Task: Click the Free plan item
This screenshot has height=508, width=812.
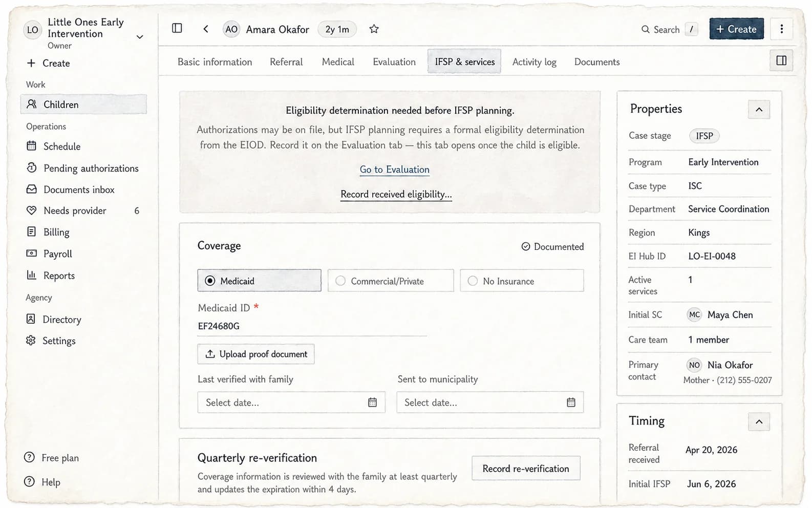Action: coord(51,458)
